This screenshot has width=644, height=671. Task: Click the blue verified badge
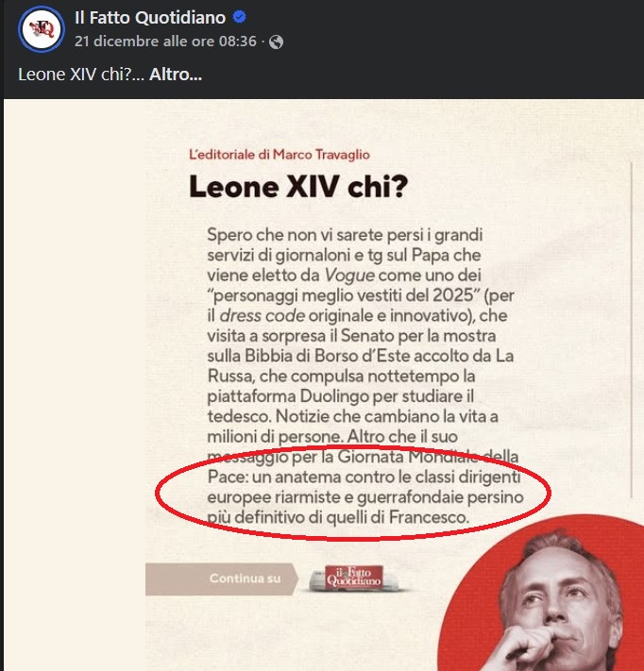pyautogui.click(x=239, y=17)
